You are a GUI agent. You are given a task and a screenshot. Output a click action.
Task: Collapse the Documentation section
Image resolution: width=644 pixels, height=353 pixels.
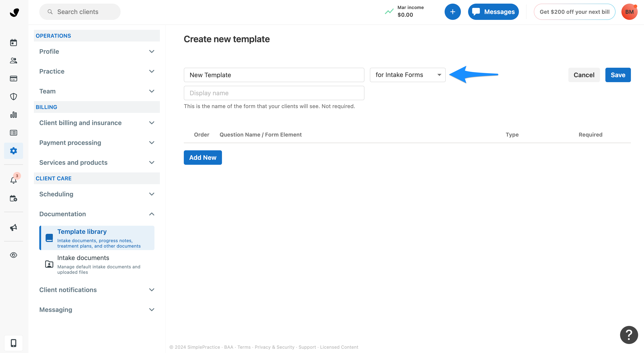pos(97,214)
